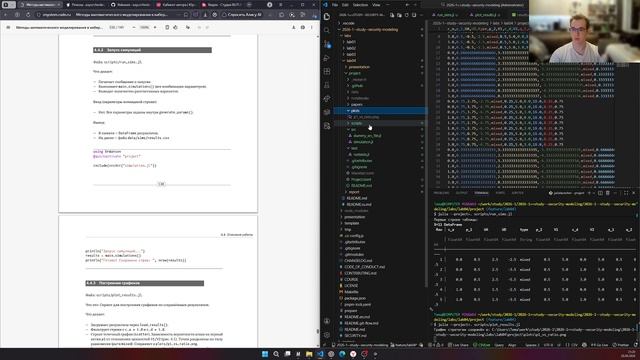Click Collapse Folders icon in Explorer header
This screenshot has width=640, height=360.
click(414, 15)
